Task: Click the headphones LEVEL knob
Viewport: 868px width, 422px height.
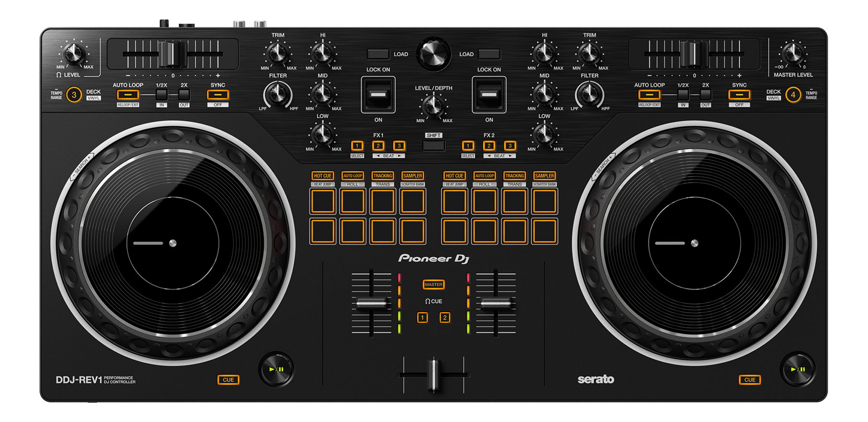Action: (x=74, y=53)
